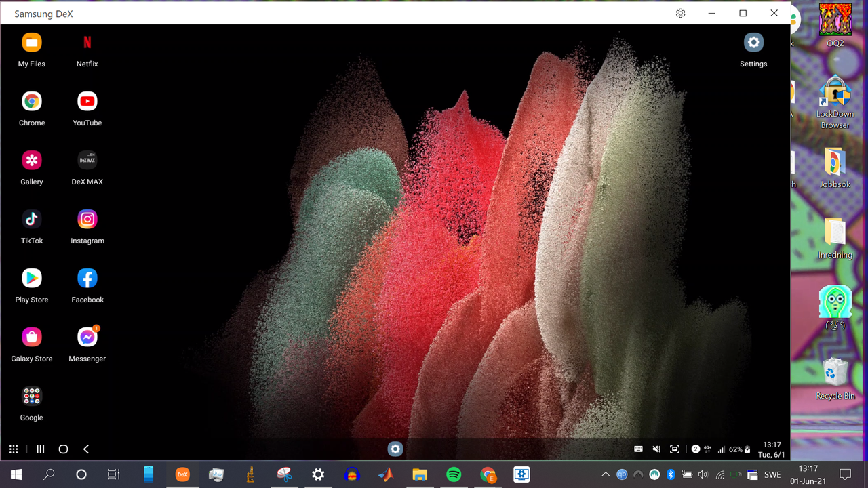Open the Windows Start menu
Viewport: 868px width, 488px height.
point(16,474)
